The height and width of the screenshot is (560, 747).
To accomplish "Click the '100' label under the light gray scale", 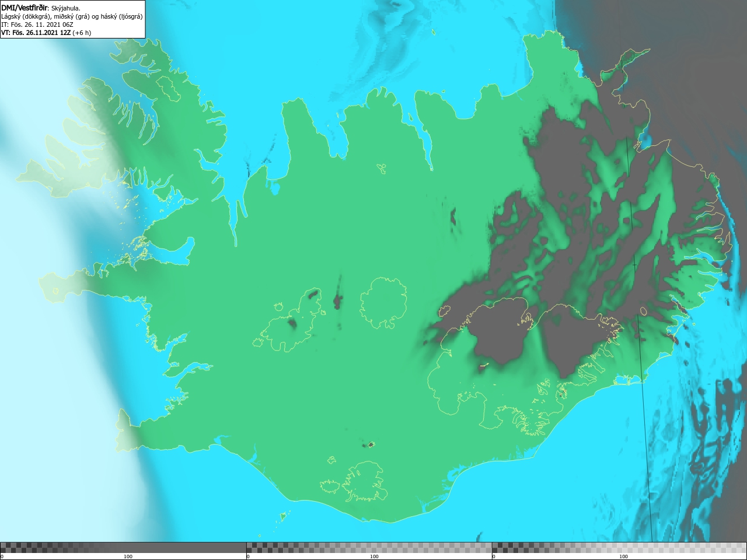I will [x=623, y=556].
